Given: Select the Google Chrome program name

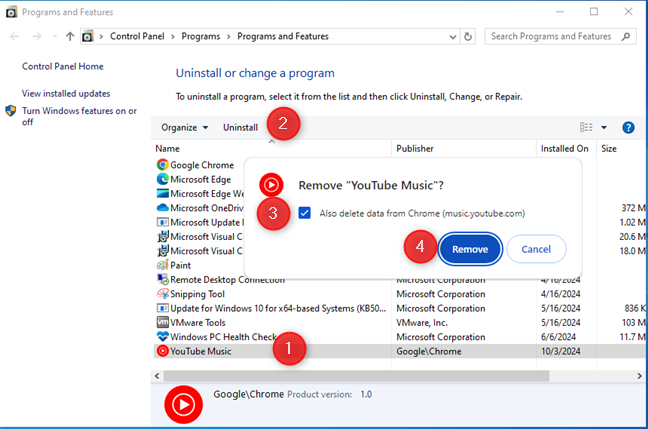Looking at the screenshot, I should [202, 165].
